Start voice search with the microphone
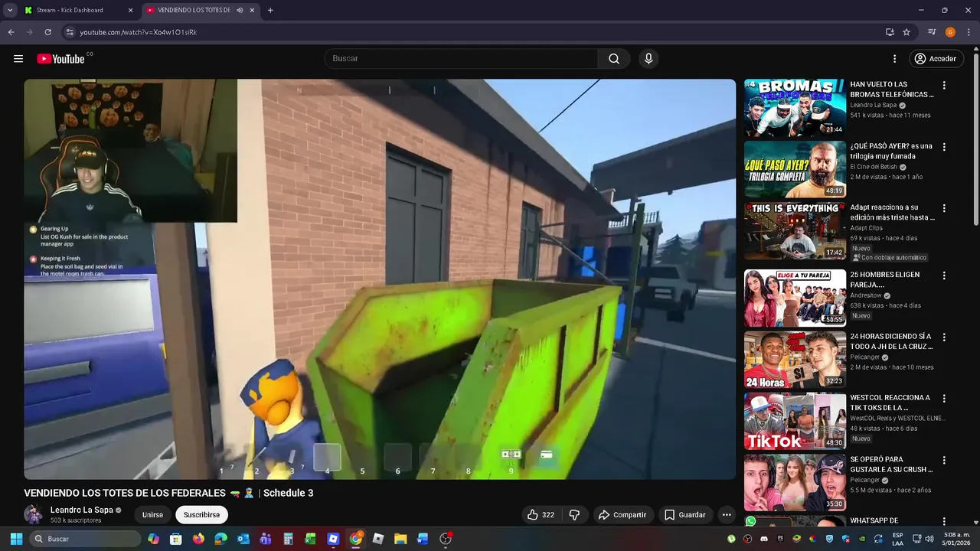 pos(648,59)
